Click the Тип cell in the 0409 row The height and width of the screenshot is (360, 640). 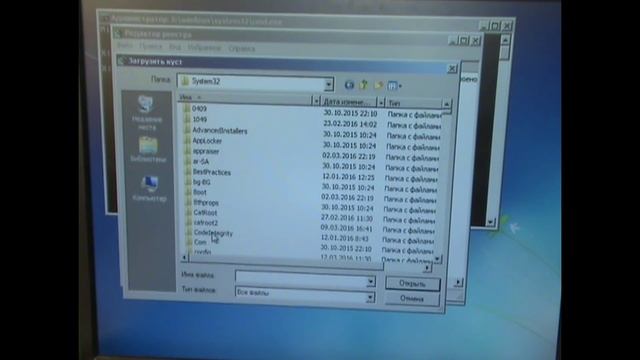[x=414, y=115]
